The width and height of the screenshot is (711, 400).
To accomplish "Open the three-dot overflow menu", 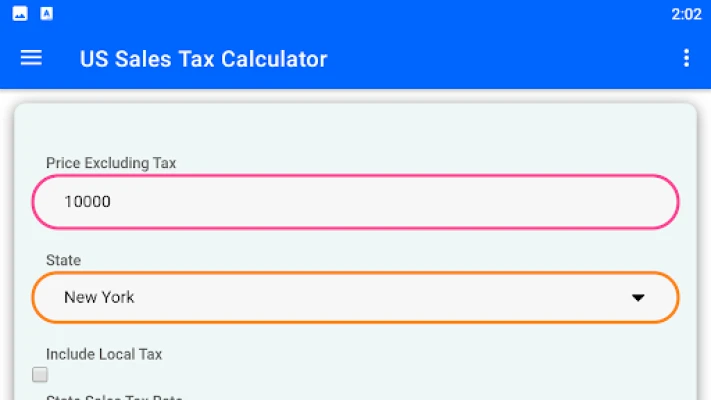I will pos(686,58).
